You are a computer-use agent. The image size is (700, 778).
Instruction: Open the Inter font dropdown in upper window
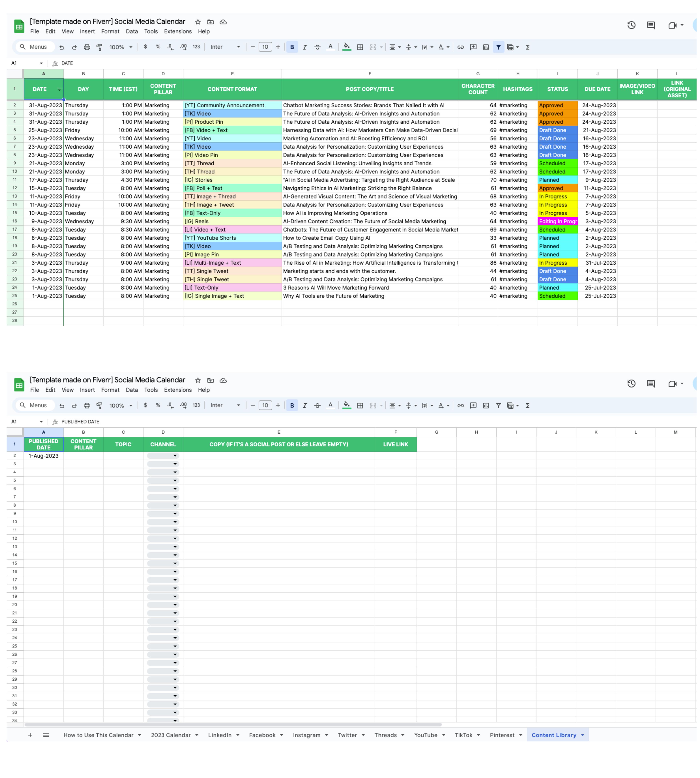tap(225, 47)
